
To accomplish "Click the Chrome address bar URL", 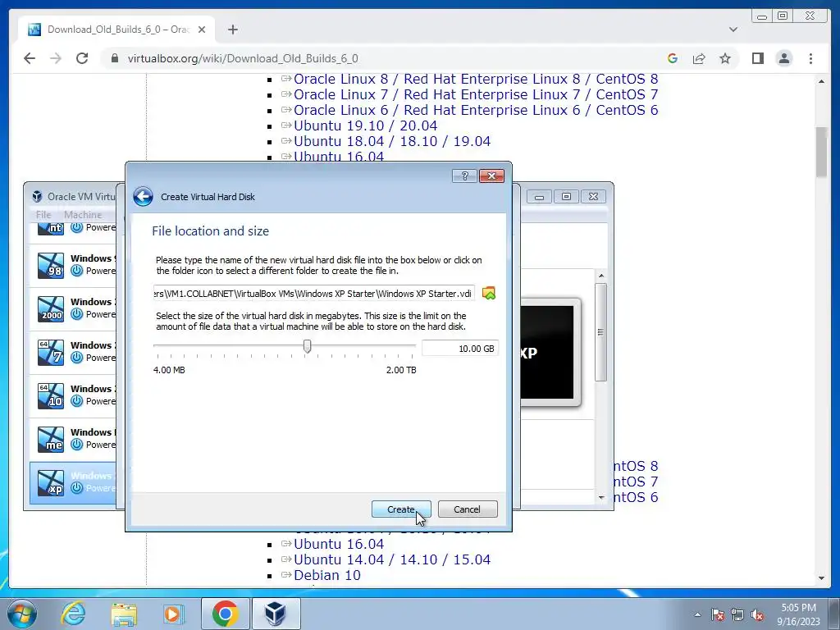I will (x=243, y=58).
